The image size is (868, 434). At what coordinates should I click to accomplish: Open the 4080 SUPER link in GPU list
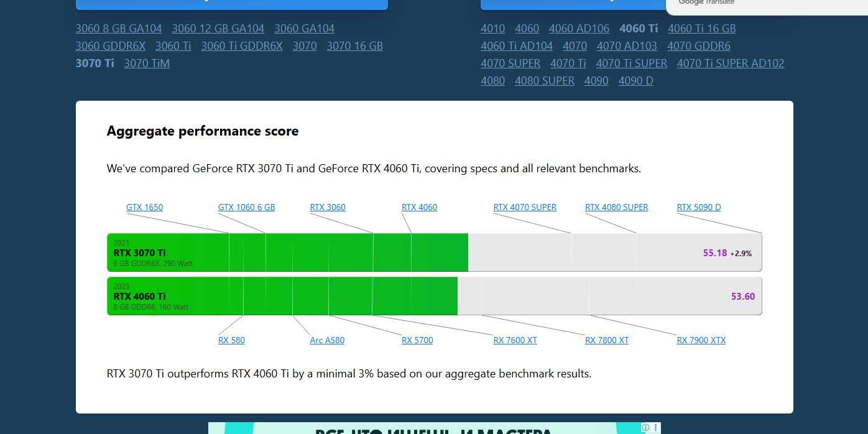[545, 81]
